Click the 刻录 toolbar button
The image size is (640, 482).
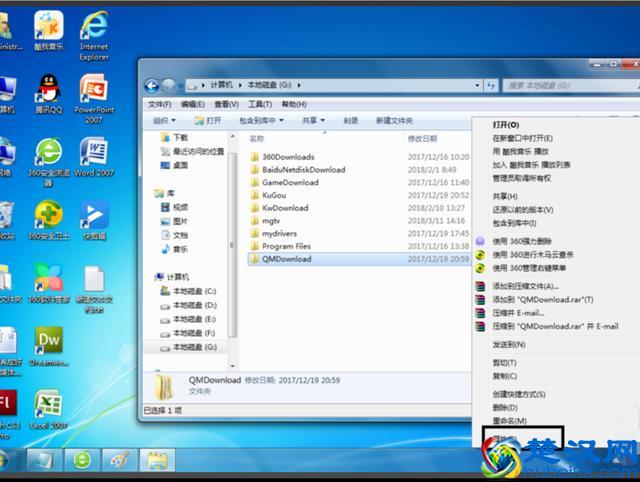click(351, 120)
